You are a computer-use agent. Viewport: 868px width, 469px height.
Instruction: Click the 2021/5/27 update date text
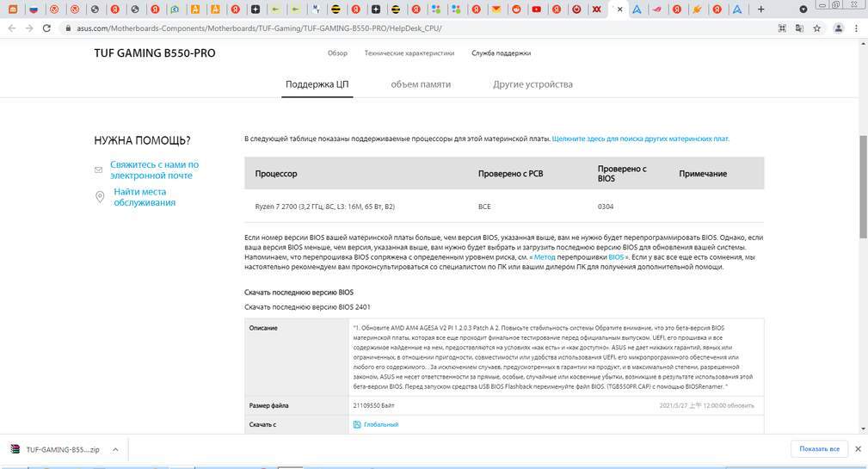coord(706,406)
